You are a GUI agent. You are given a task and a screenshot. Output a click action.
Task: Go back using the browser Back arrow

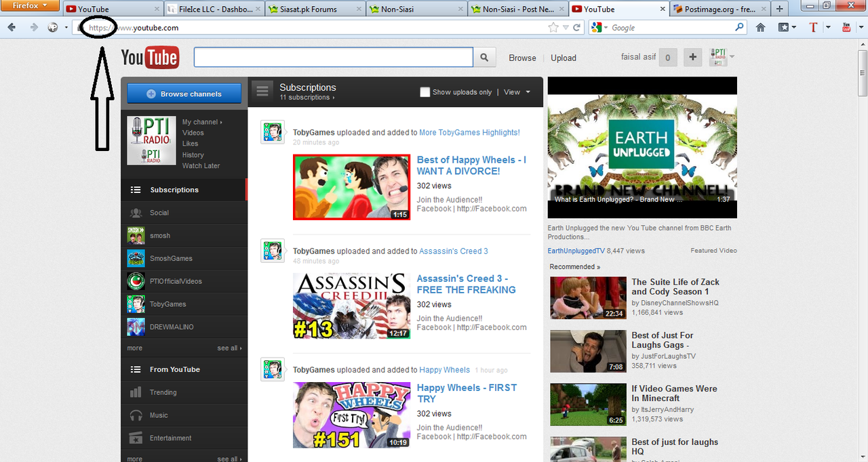12,28
